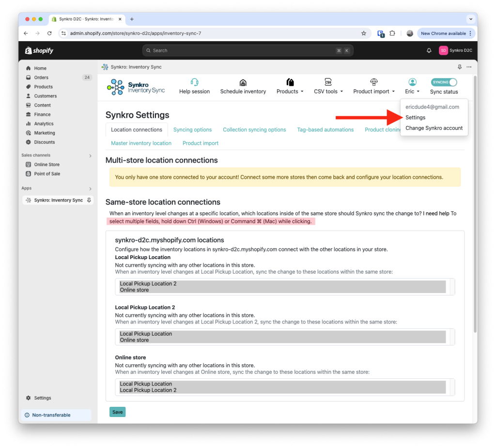Open the three-dot menu in app header
Image resolution: width=496 pixels, height=448 pixels.
point(469,67)
